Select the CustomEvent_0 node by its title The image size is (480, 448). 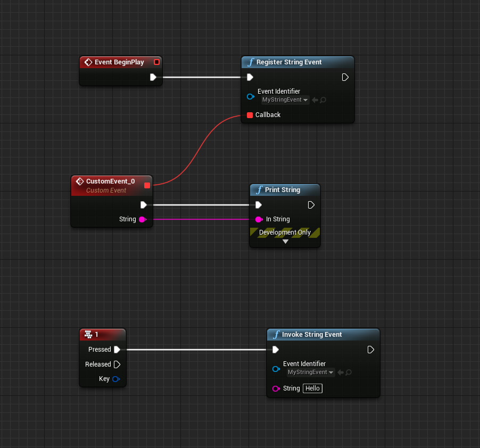pyautogui.click(x=110, y=181)
